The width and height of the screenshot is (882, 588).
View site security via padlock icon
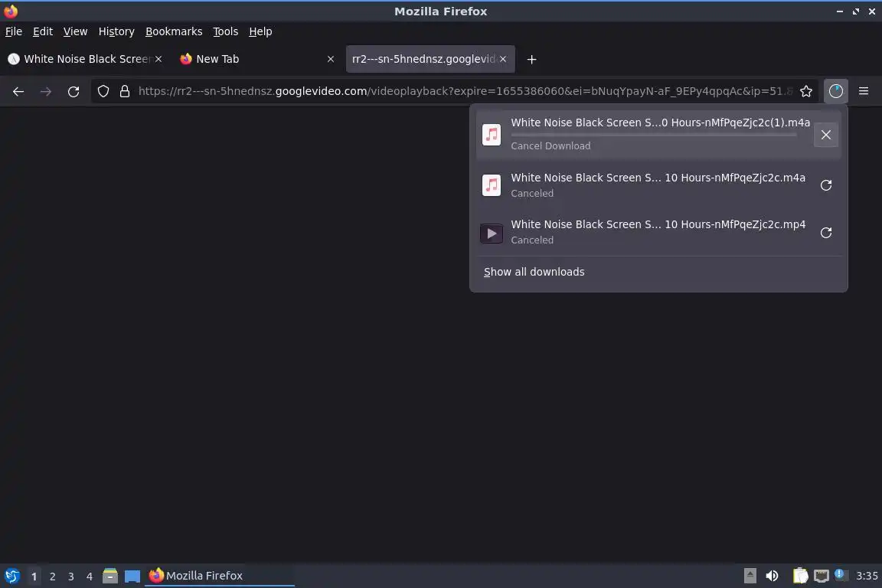point(125,91)
